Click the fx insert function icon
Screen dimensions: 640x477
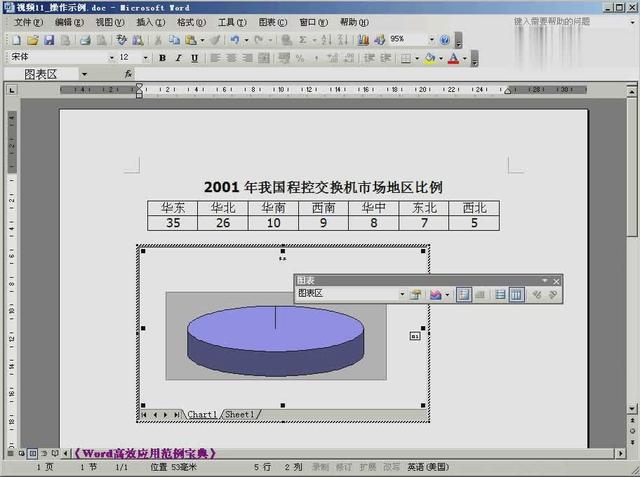point(128,74)
